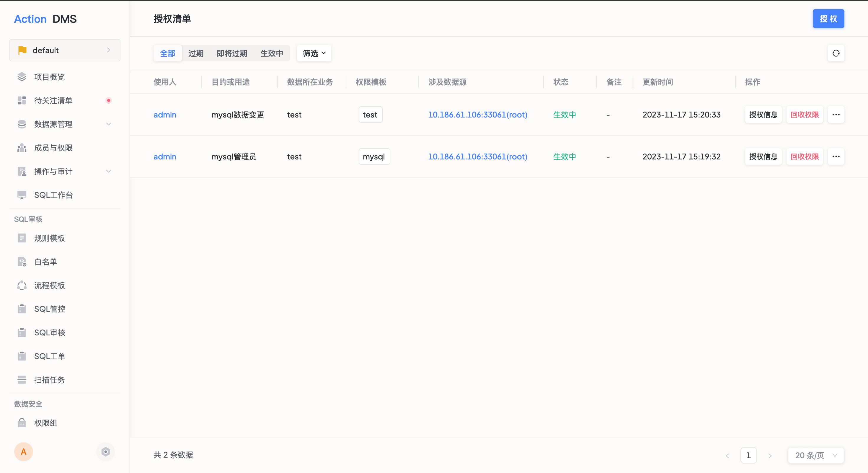Click the mysql permission template tag
This screenshot has height=473, width=868.
pos(374,157)
